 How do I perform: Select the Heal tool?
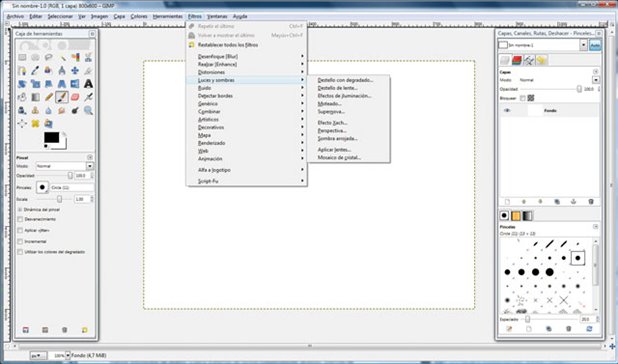coord(35,124)
